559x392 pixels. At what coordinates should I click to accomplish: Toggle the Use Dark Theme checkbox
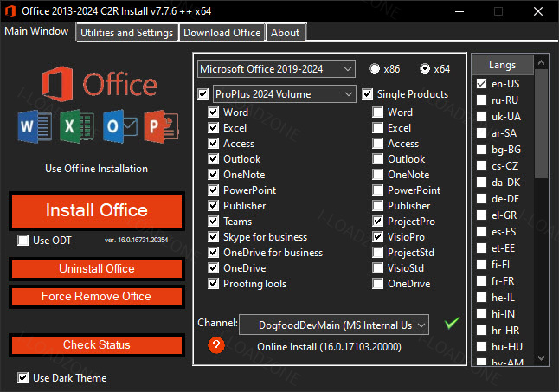coord(23,378)
